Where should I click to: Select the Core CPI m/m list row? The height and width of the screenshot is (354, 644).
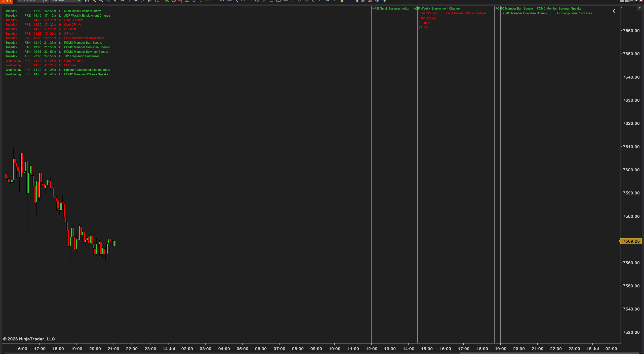coord(44,20)
